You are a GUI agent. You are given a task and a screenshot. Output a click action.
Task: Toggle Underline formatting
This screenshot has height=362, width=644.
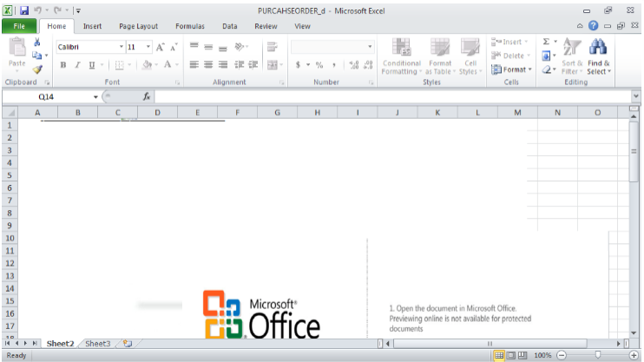pyautogui.click(x=92, y=64)
